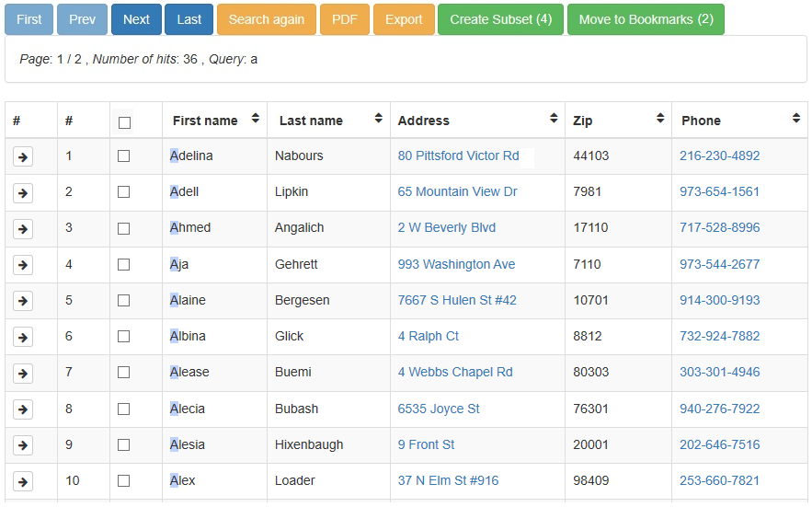812x507 pixels.
Task: Open address 37 N Elm St #916
Action: point(448,480)
